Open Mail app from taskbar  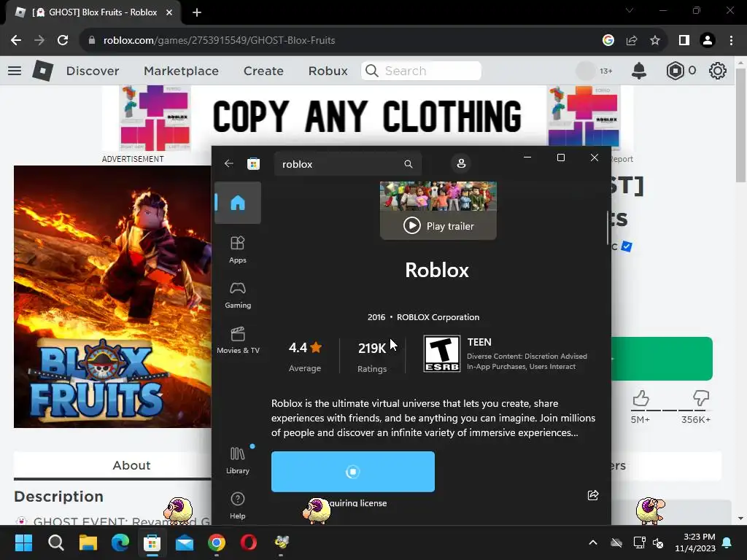coord(185,542)
